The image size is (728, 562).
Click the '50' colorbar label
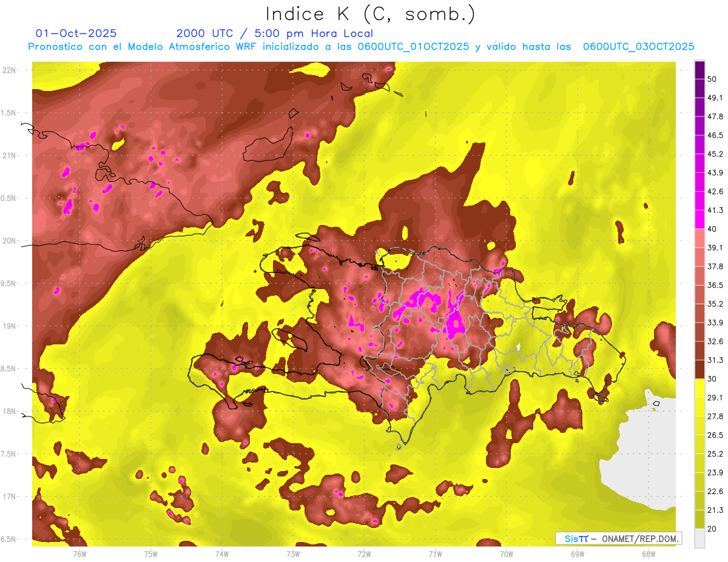[712, 79]
